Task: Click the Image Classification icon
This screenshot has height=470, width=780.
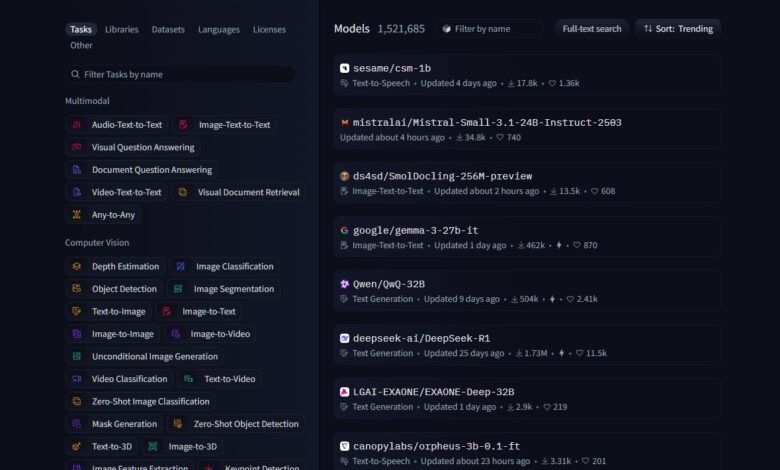Action: pyautogui.click(x=181, y=267)
